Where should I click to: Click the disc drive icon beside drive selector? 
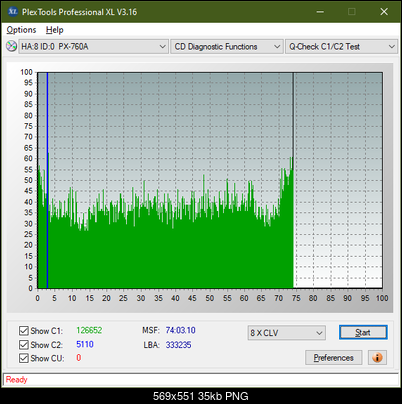pos(11,46)
